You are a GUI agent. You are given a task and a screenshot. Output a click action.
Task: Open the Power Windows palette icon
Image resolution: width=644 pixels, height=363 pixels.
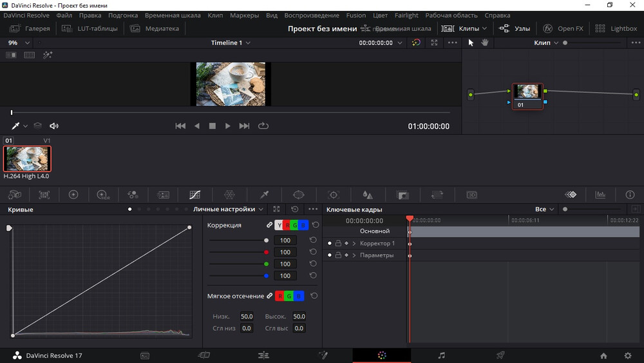point(299,195)
